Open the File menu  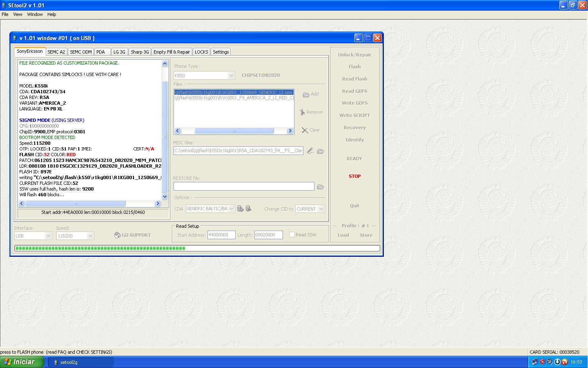point(5,14)
